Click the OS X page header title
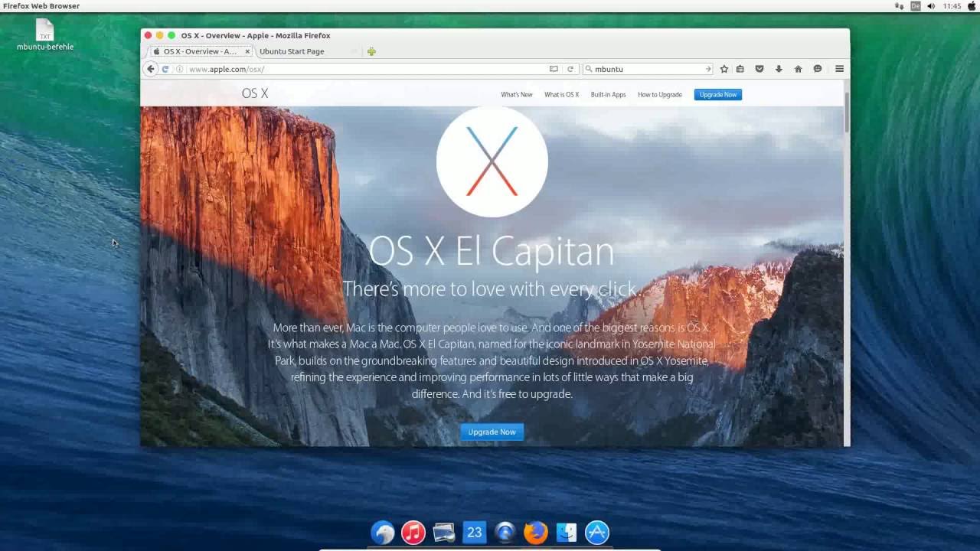 pyautogui.click(x=255, y=93)
